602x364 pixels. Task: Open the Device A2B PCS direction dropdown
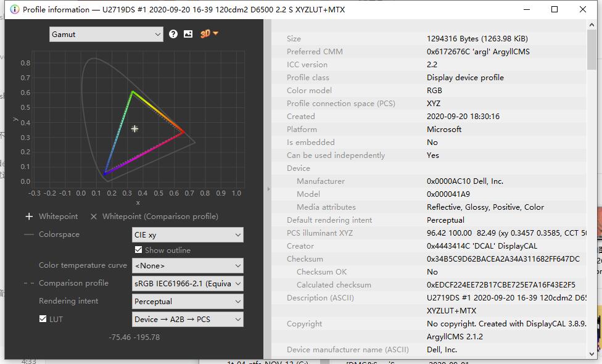(x=188, y=319)
